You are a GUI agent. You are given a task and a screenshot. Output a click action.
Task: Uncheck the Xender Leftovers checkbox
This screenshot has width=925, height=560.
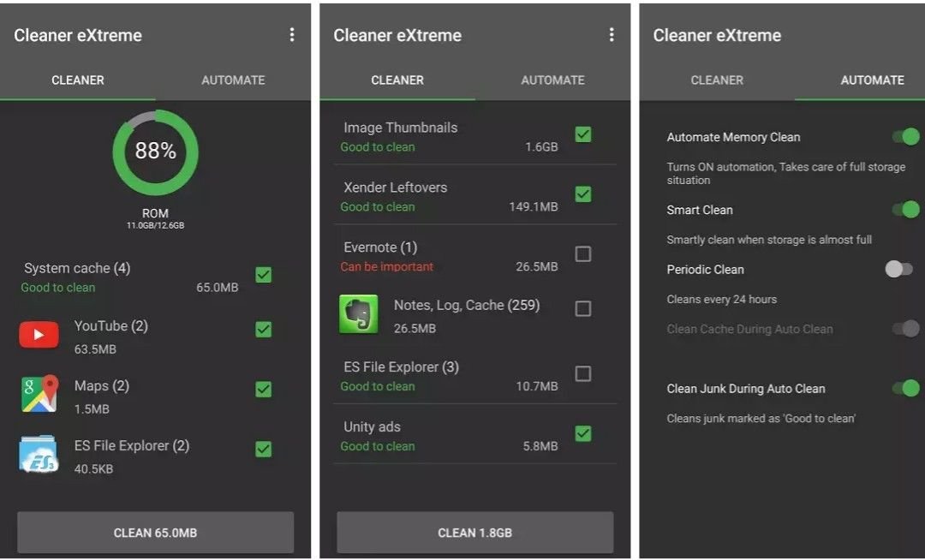(x=583, y=194)
